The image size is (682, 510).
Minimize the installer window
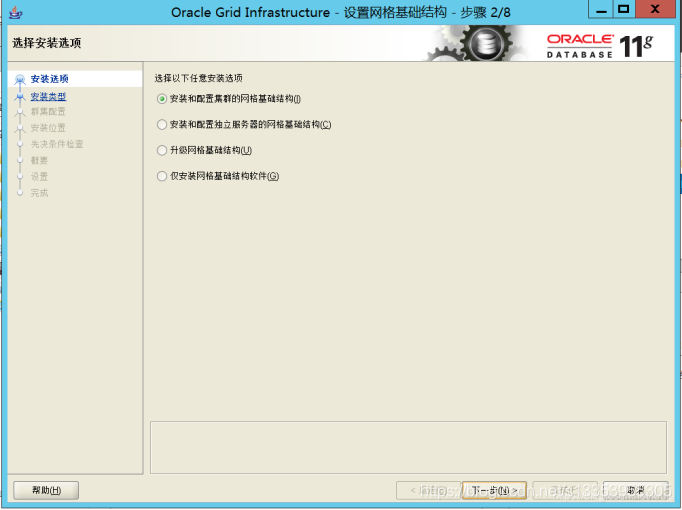(x=601, y=10)
